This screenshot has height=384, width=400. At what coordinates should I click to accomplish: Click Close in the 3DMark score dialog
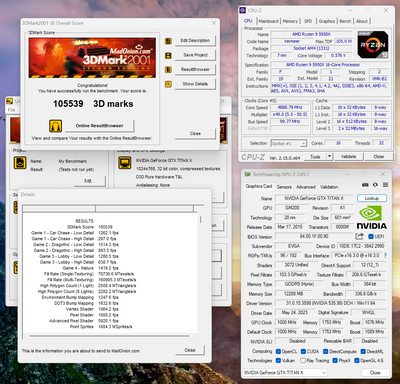(x=195, y=133)
